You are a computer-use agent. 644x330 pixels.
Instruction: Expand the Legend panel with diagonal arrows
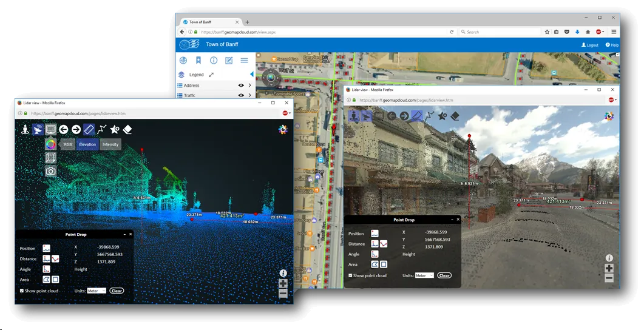pos(211,75)
